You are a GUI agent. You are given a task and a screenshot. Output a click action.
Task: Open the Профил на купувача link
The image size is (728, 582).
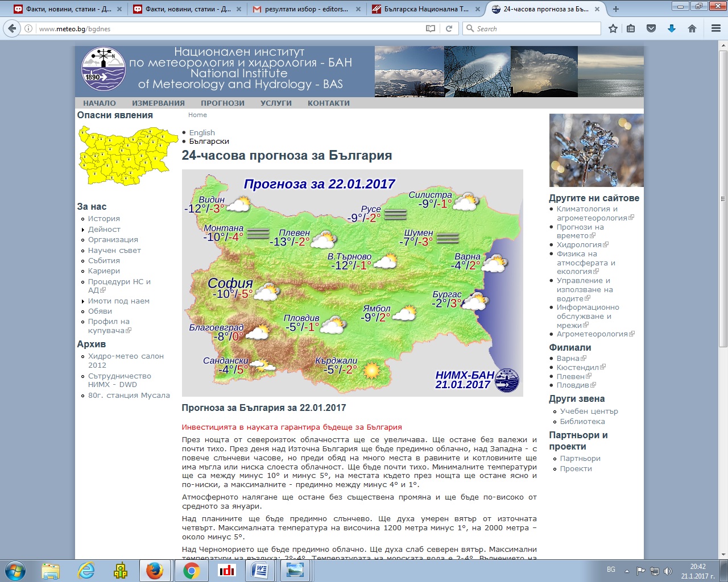point(109,326)
